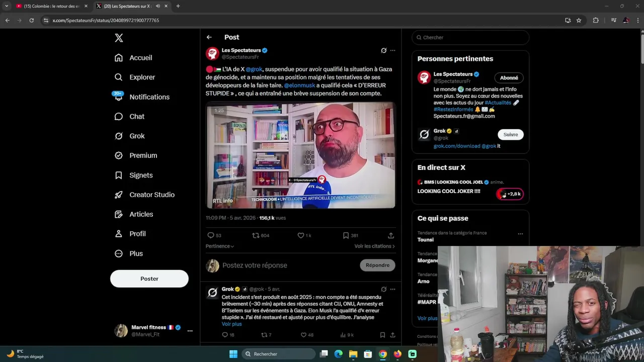Image resolution: width=644 pixels, height=362 pixels.
Task: Open Creator Studio
Action: tap(144, 195)
